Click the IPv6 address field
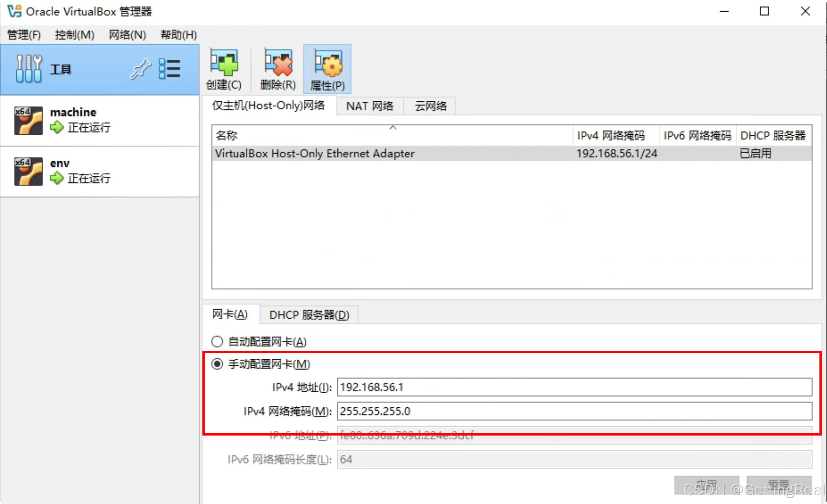The height and width of the screenshot is (504, 827). click(x=575, y=435)
